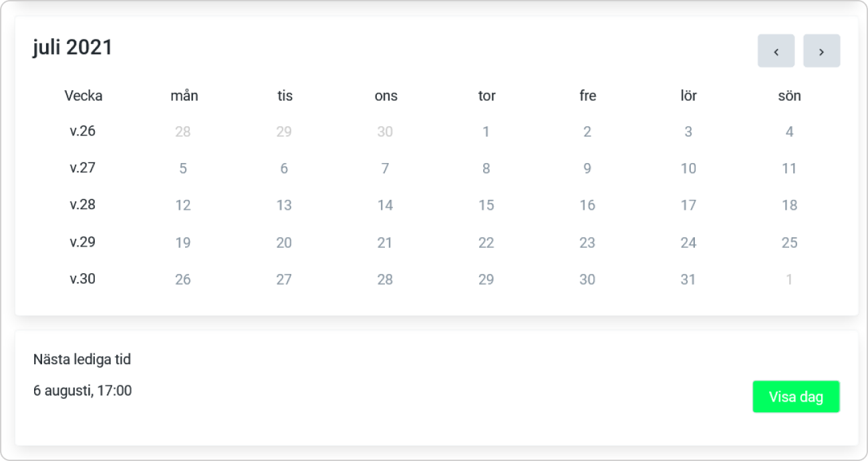Pick July 21 on Wednesday
868x461 pixels.
(385, 243)
